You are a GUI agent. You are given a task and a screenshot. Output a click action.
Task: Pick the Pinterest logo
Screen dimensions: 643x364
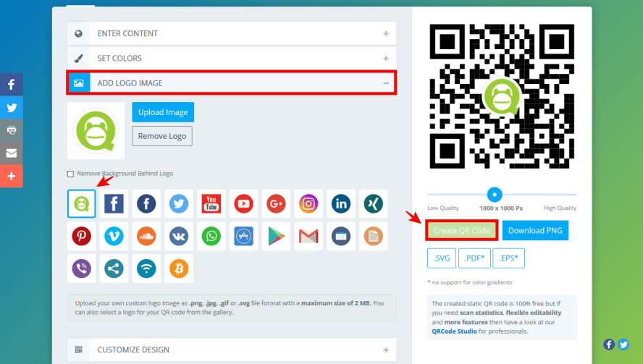[x=82, y=236]
